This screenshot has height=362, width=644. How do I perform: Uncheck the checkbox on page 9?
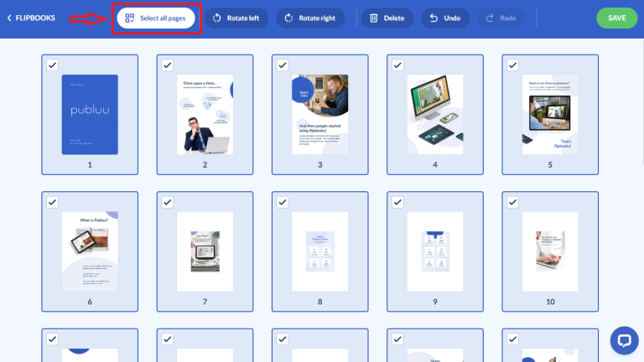397,202
